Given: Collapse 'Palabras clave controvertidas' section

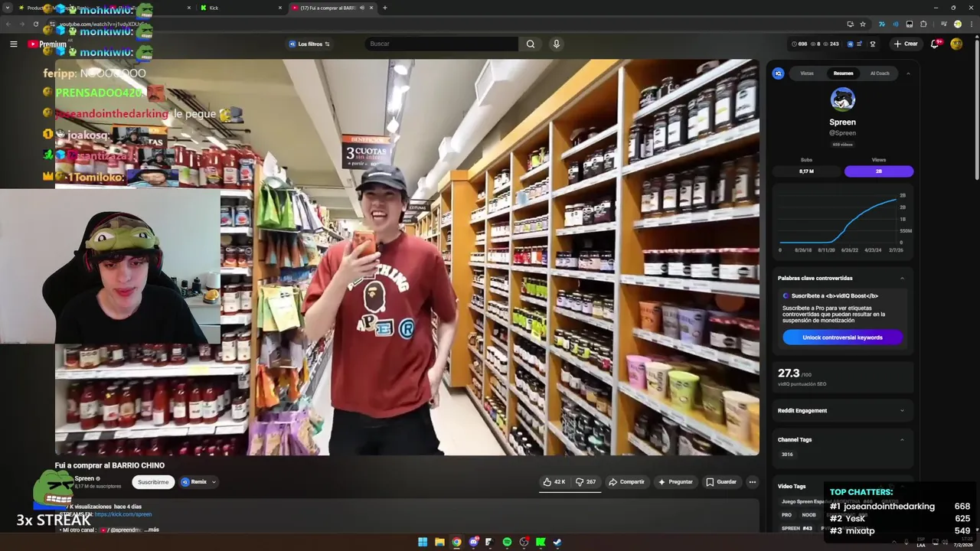Looking at the screenshot, I should 902,278.
